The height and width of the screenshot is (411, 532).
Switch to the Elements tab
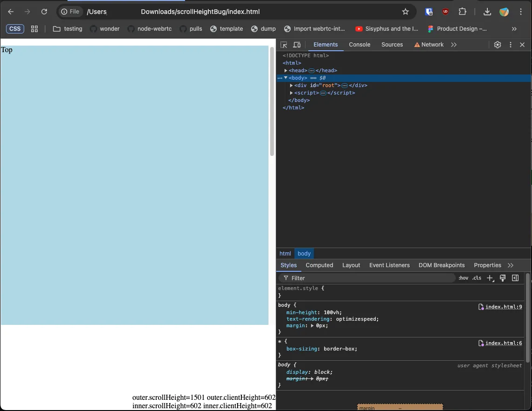(326, 45)
